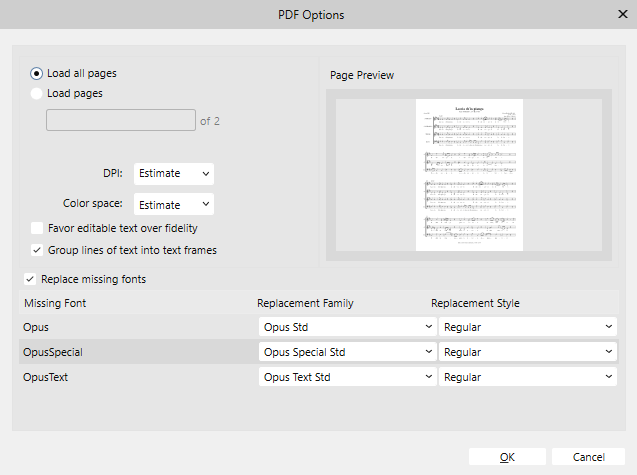This screenshot has width=637, height=475.
Task: Toggle the Replace missing fonts checkbox
Action: pos(30,280)
